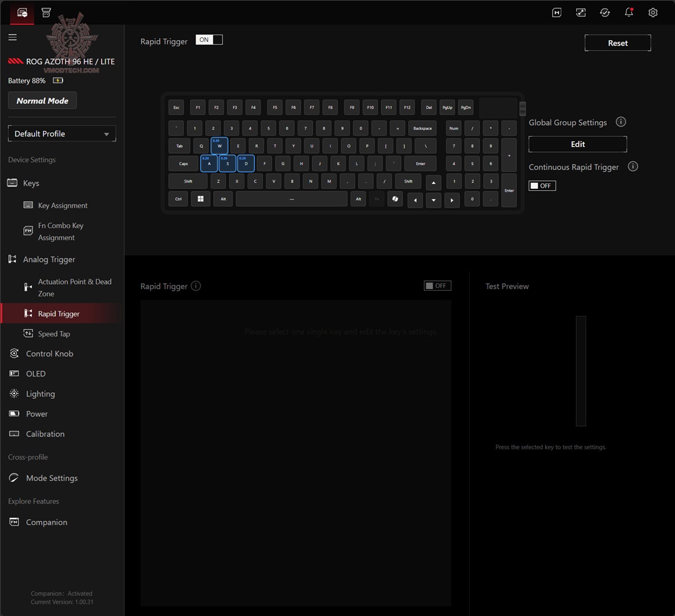
Task: Open Mode Settings page
Action: coord(52,478)
